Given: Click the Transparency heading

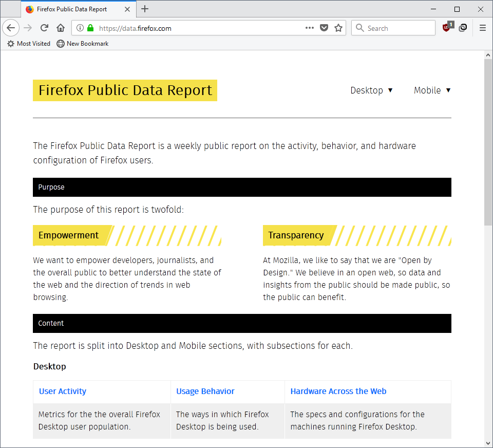Looking at the screenshot, I should [x=296, y=235].
